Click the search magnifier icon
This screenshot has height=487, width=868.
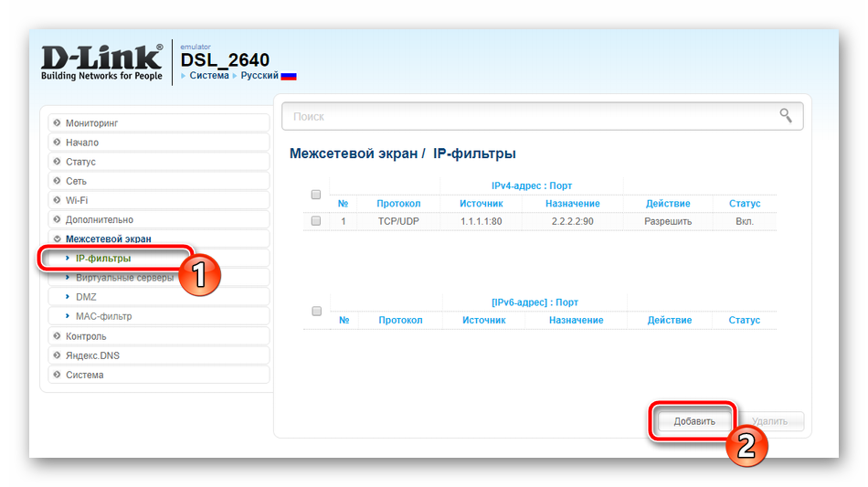tap(786, 115)
